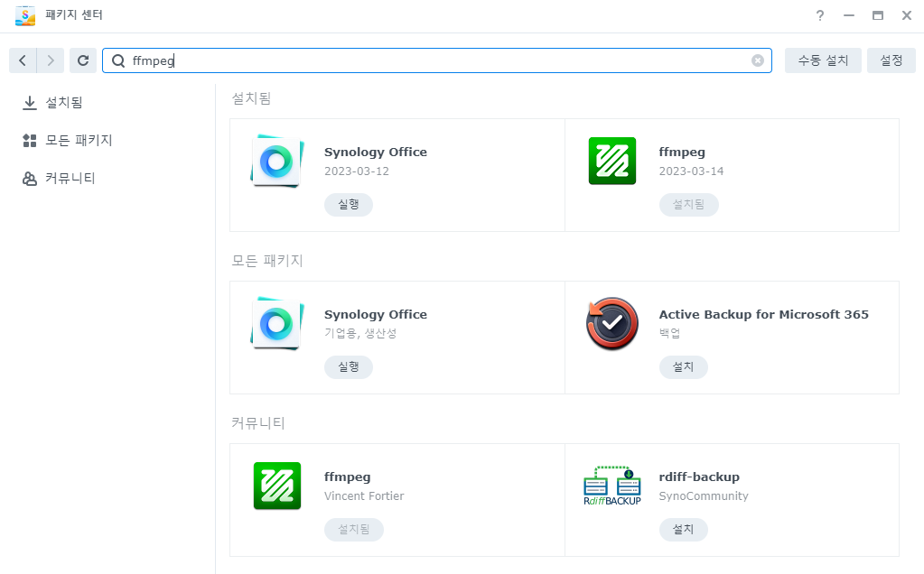Go back with the left arrow button
This screenshot has width=924, height=574.
coord(23,60)
